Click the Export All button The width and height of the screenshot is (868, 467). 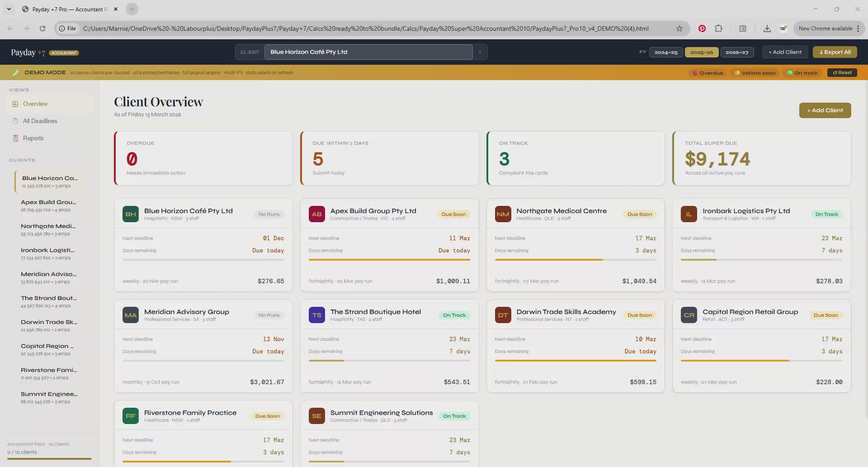point(835,52)
